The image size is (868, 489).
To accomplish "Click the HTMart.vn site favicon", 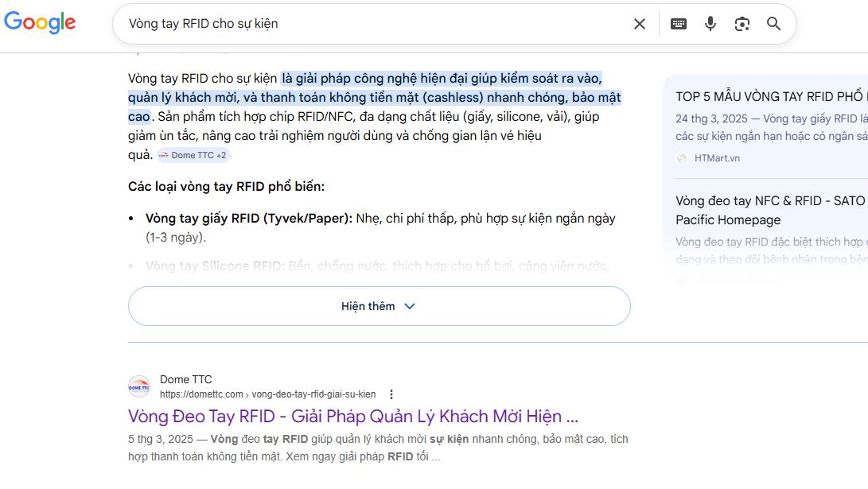I will tap(682, 158).
